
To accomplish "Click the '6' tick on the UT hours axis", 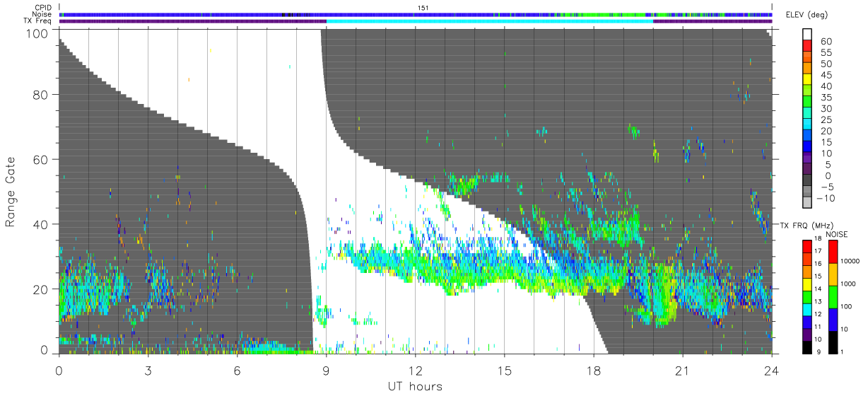I will (237, 371).
